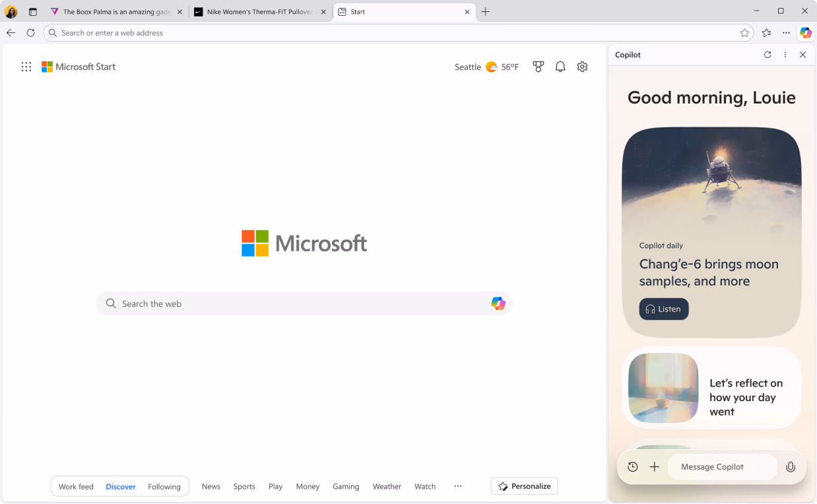Screen dimensions: 817x504
Task: Go back using the back arrow
Action: (x=11, y=32)
